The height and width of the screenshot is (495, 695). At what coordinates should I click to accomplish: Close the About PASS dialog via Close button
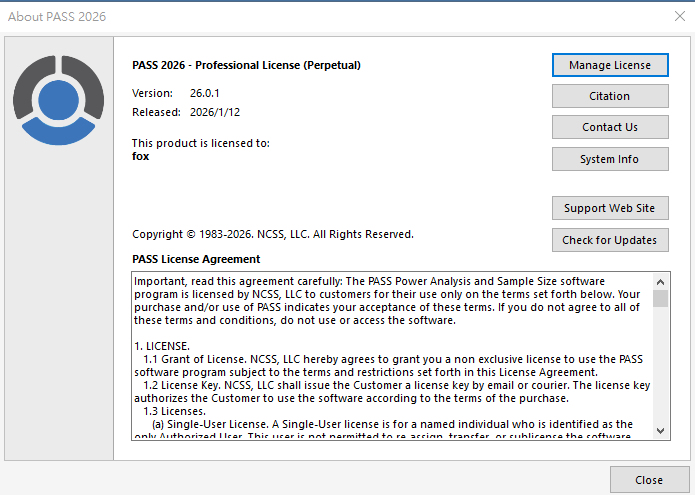click(649, 480)
